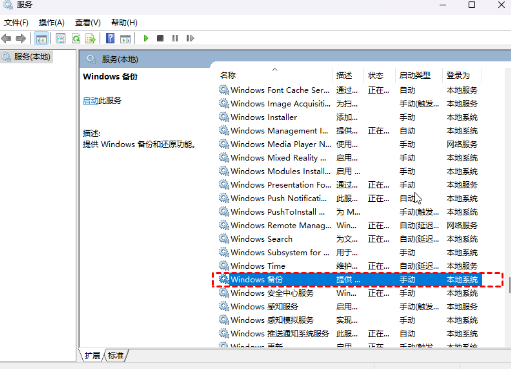Screen dimensions: 511x369
Task: Click gear icon of Windows Installer row
Action: (x=224, y=117)
